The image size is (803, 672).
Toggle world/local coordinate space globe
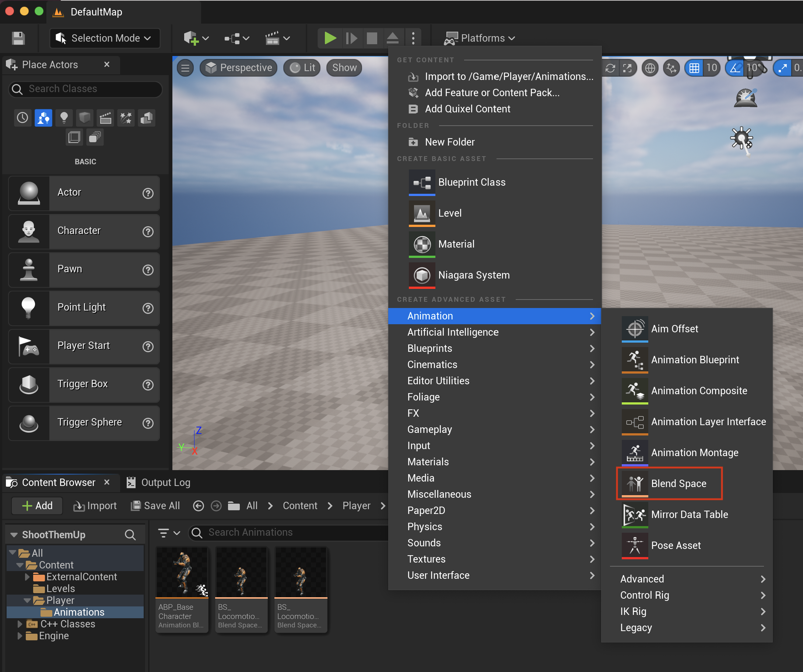[650, 68]
